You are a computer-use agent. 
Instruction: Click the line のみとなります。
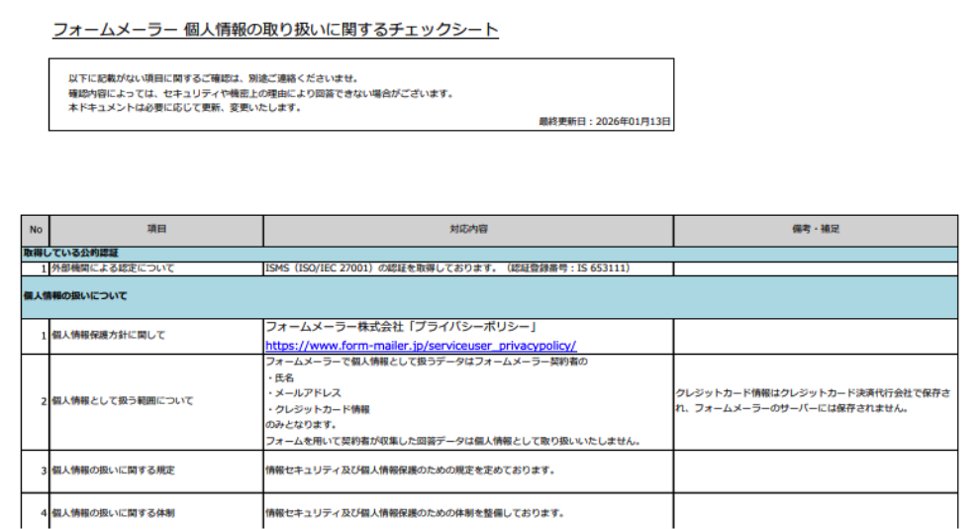coord(301,425)
